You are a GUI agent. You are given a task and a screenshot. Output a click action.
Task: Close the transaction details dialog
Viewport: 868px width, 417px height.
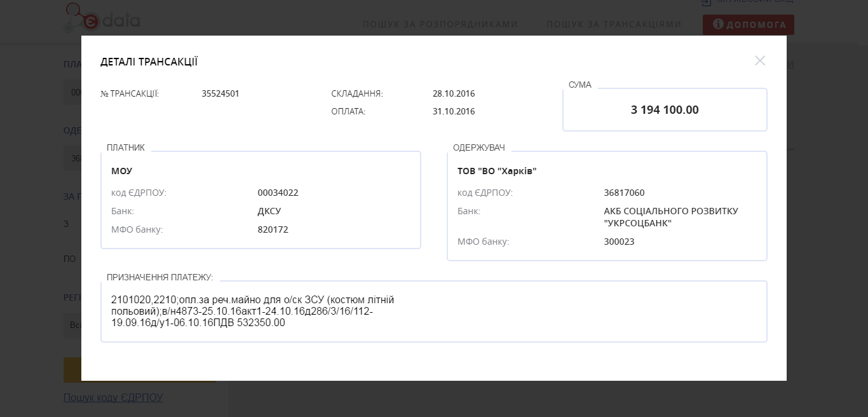759,61
